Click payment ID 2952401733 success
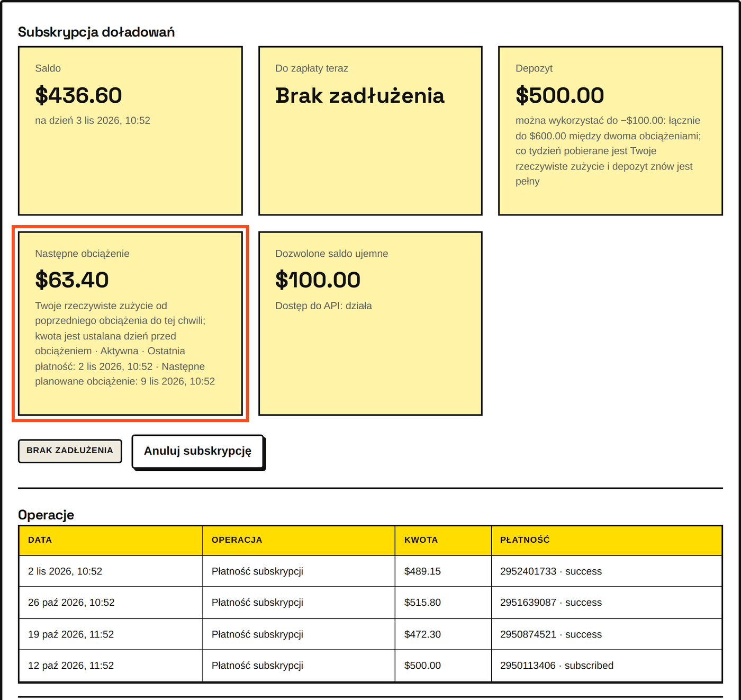Viewport: 741px width, 700px height. [x=551, y=571]
